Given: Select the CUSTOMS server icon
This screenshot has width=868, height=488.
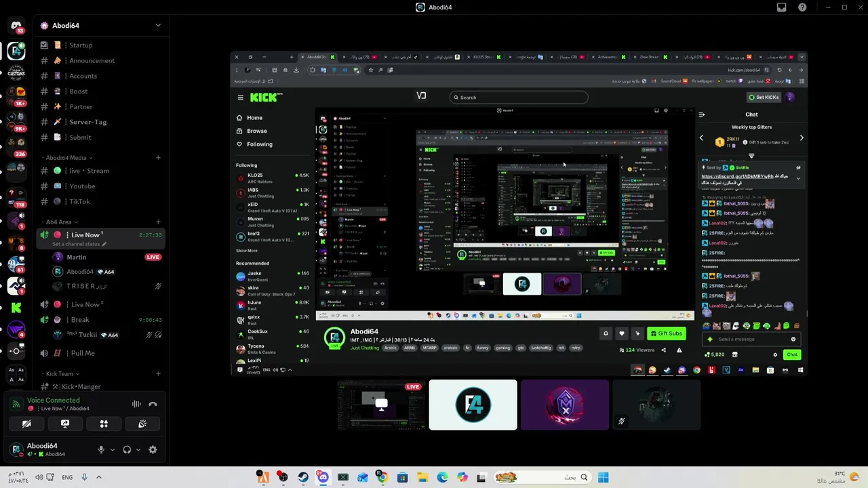Looking at the screenshot, I should (x=16, y=72).
